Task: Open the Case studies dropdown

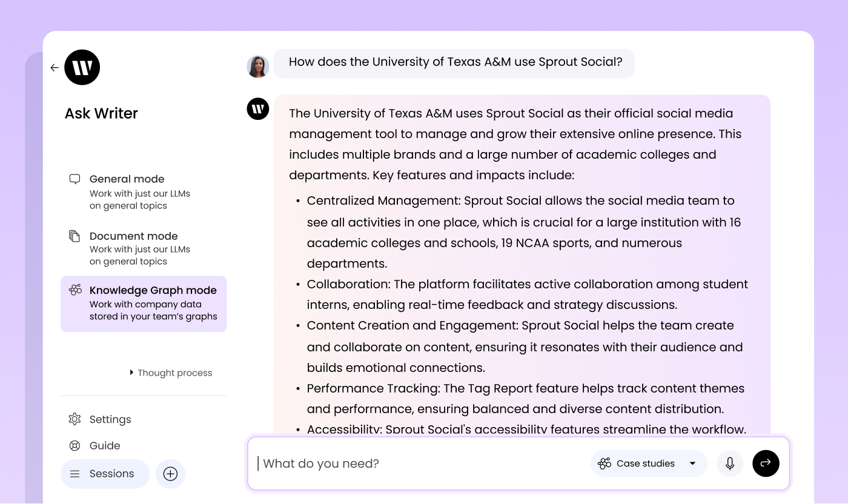Action: tap(692, 463)
